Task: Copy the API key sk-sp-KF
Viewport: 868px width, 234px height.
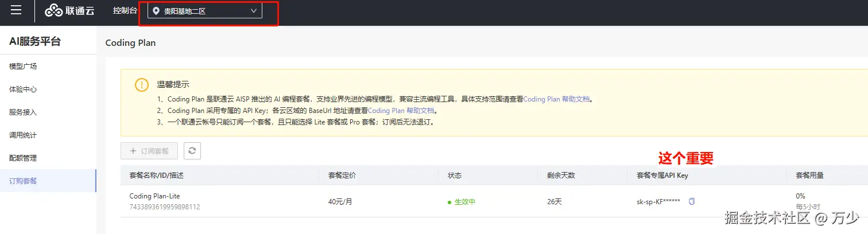Action: 692,201
